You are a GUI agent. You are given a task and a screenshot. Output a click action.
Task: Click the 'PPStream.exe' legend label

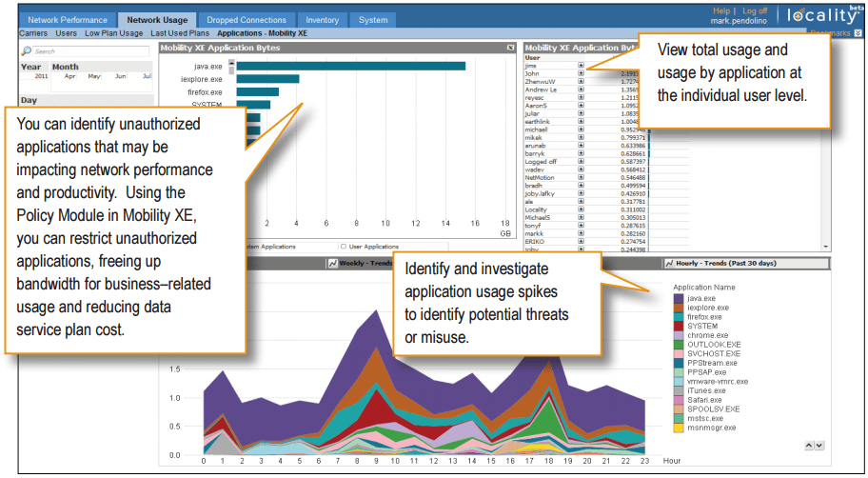(713, 364)
